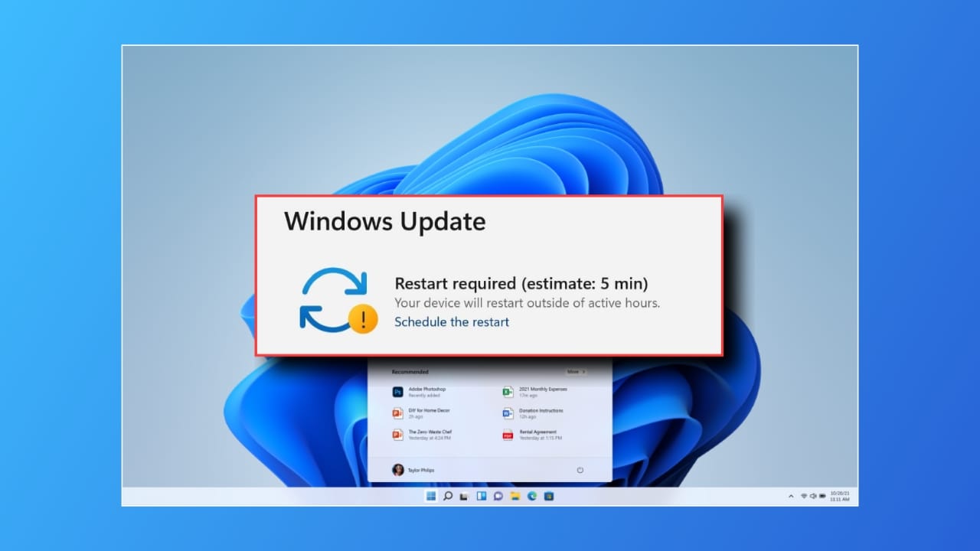Open Microsoft Store from the taskbar
The image size is (980, 551).
pyautogui.click(x=549, y=496)
